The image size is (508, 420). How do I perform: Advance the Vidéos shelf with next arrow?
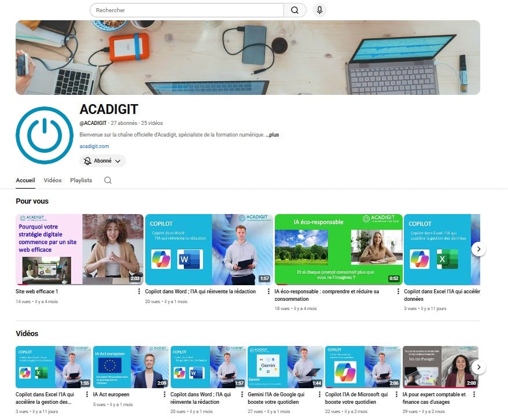478,367
